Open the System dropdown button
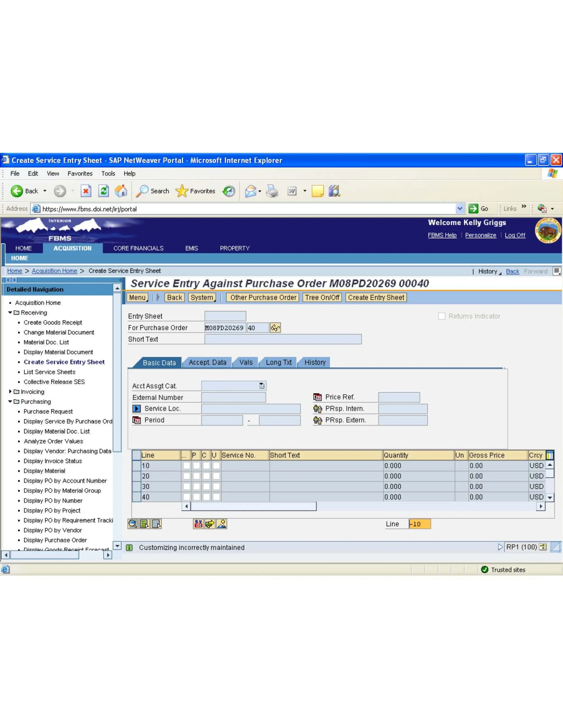 point(202,297)
